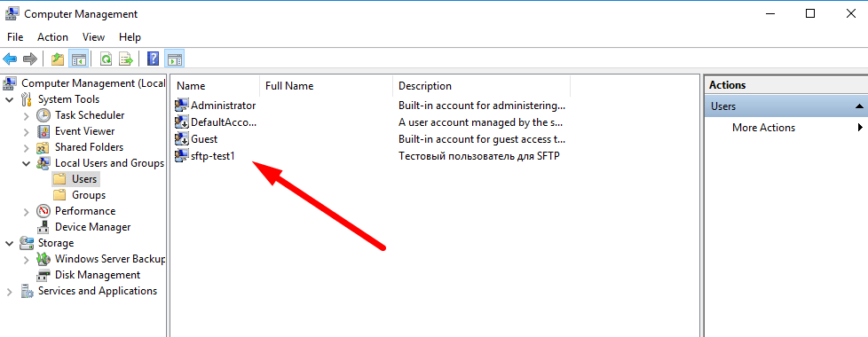
Task: Select the Device Manager label
Action: (93, 227)
